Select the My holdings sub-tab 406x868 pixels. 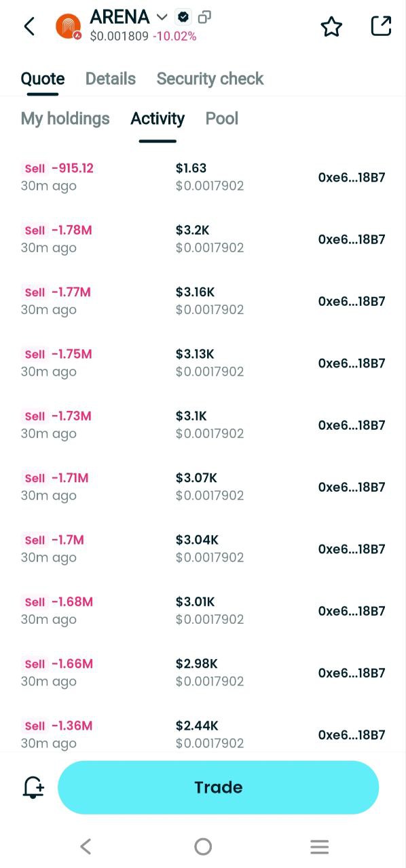click(65, 119)
